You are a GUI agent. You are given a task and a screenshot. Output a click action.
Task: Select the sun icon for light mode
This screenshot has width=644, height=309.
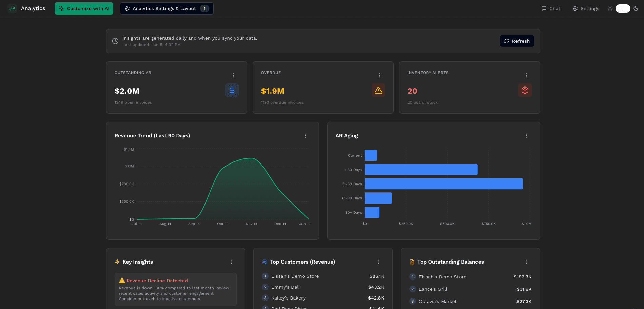click(609, 8)
